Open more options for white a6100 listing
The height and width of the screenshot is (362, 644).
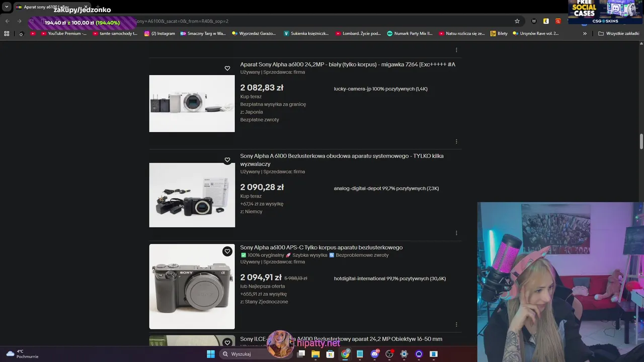456,141
